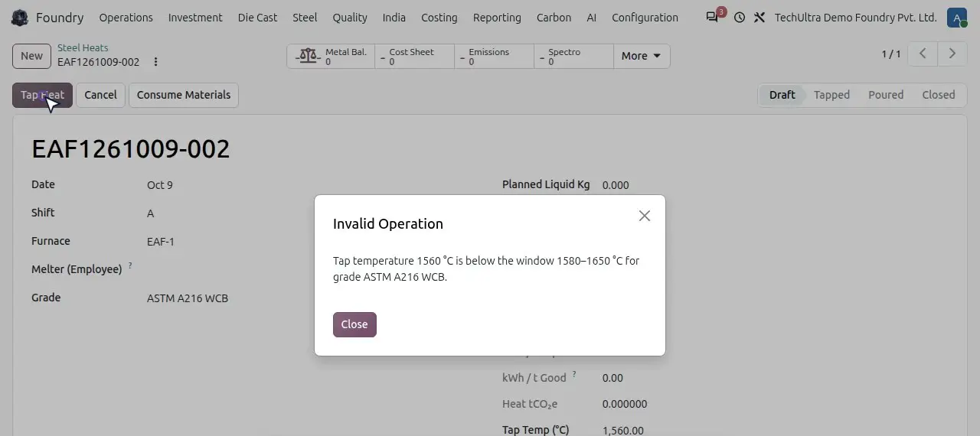Click the Melter help question mark
The height and width of the screenshot is (436, 980).
pyautogui.click(x=130, y=265)
